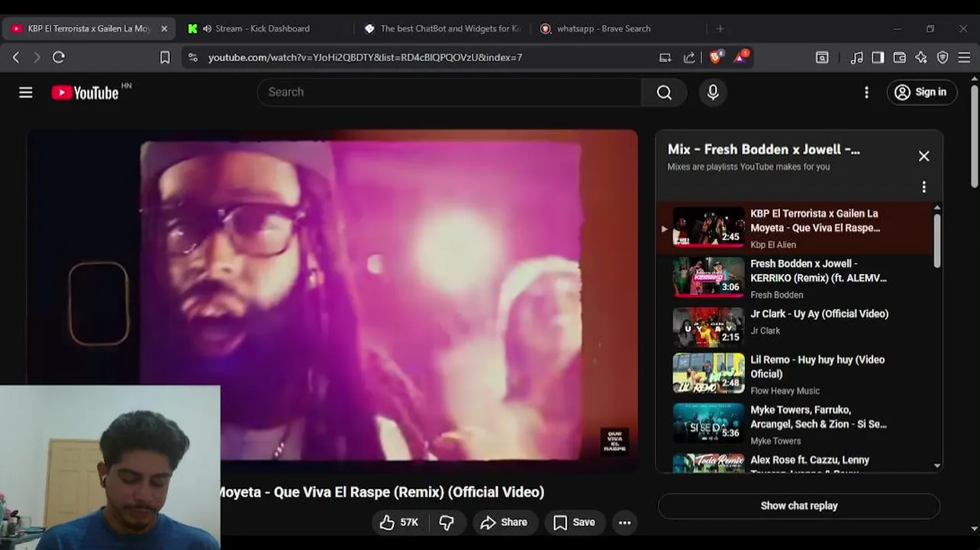The image size is (980, 550).
Task: Open Brave Shields lion icon
Action: (x=716, y=57)
